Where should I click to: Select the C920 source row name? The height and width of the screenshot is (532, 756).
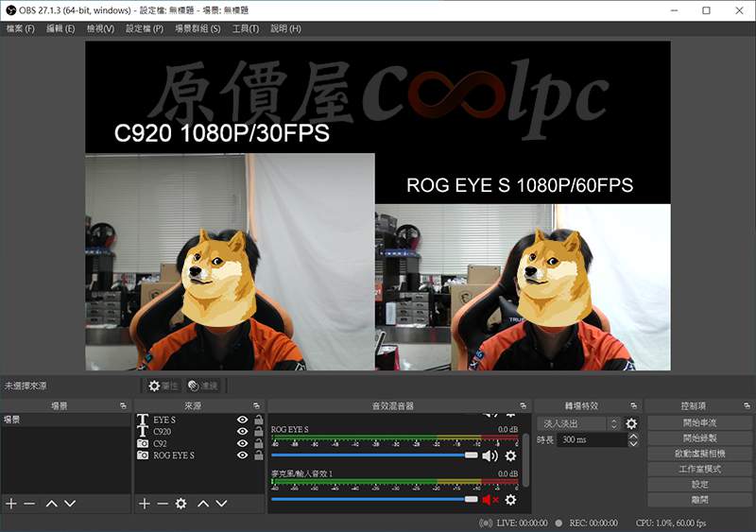pos(162,432)
